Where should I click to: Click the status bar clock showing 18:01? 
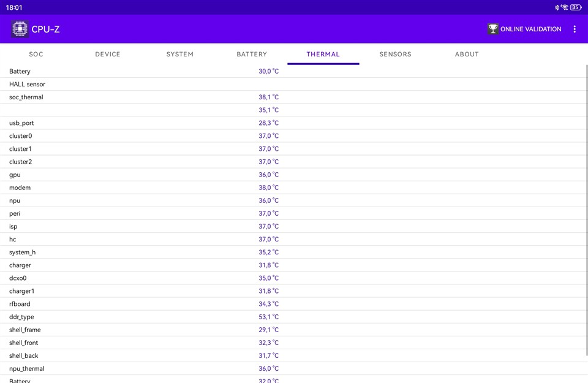click(14, 7)
